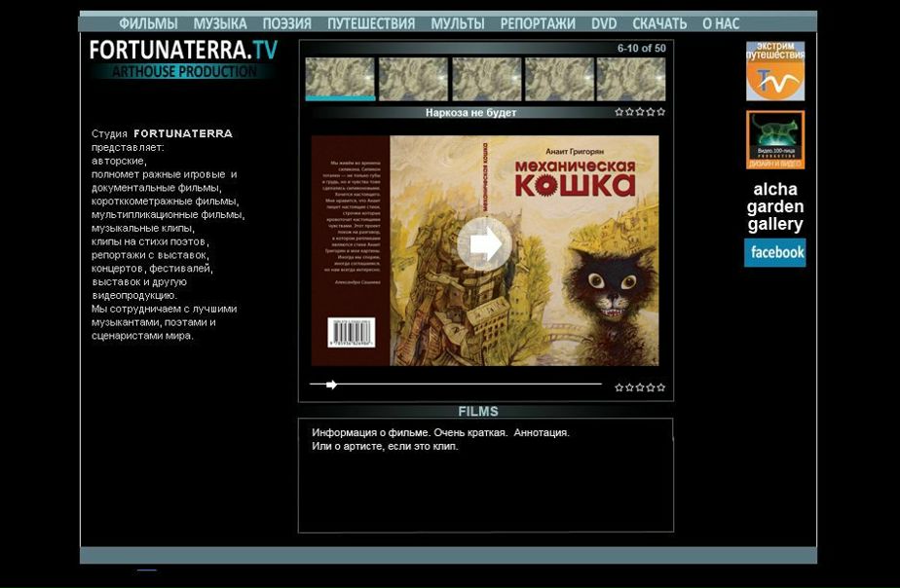
Task: Open the ПУТЕШЕСТВИЯ menu item
Action: pos(371,23)
